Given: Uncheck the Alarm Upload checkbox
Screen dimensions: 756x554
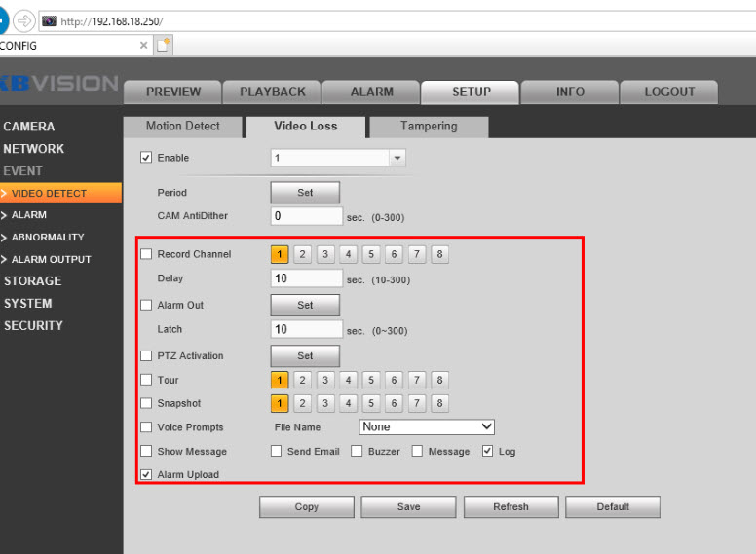Looking at the screenshot, I should 146,475.
